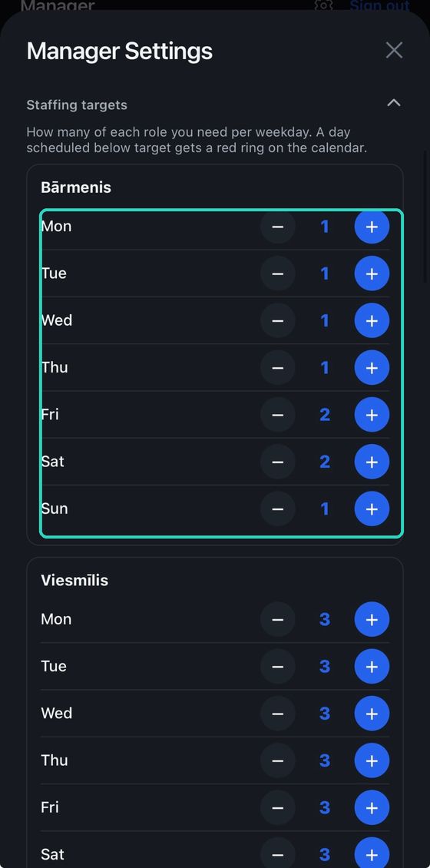430x868 pixels.
Task: Decrease Viesmīlis Thursday staffing target
Action: click(x=278, y=760)
